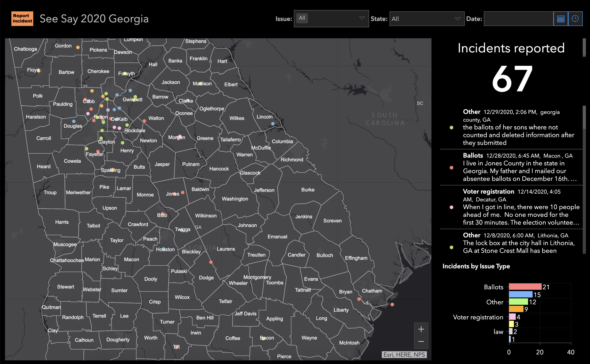Click the blue incident dot in Houston county

(164, 249)
